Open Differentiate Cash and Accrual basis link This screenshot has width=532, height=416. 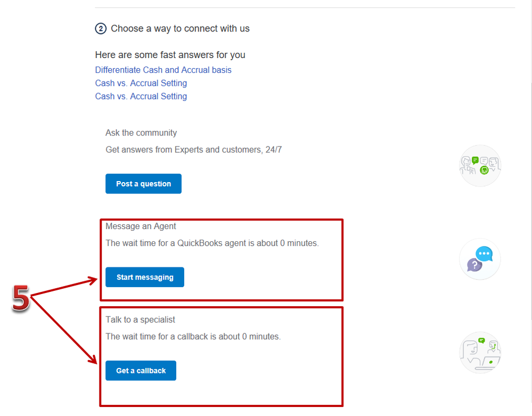coord(163,70)
